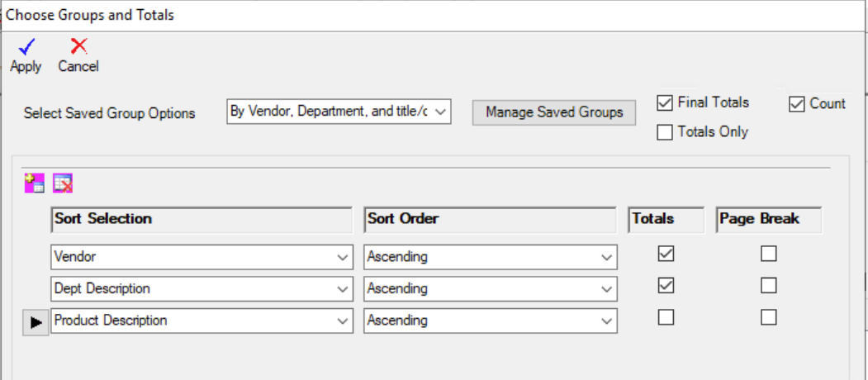Toggle the Totals checkbox for the Vendor row
Screen dimensions: 868x380
[x=666, y=254]
